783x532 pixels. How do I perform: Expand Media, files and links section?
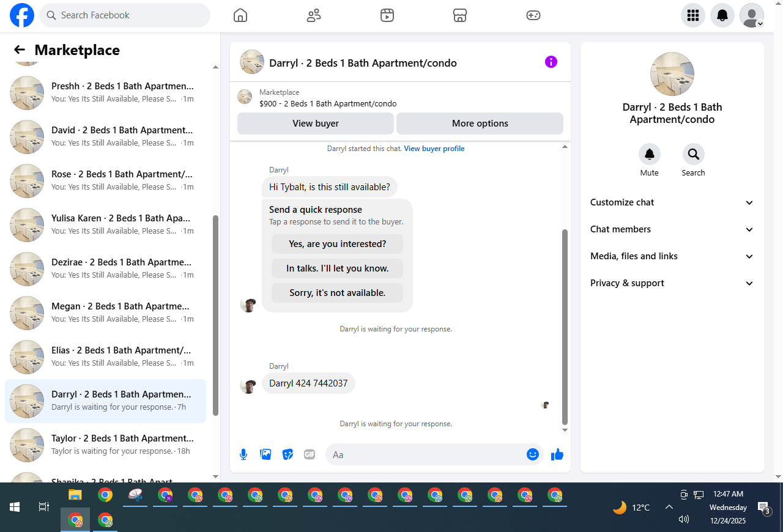[672, 256]
